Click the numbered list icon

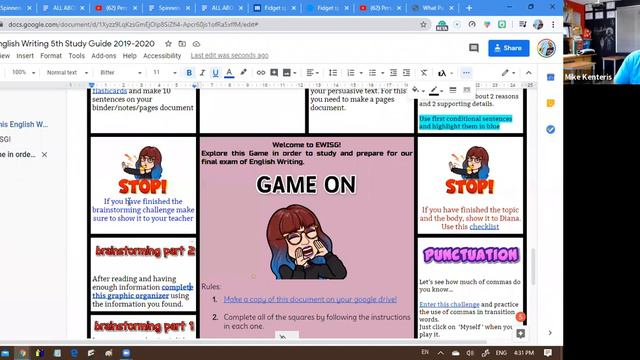(x=351, y=73)
